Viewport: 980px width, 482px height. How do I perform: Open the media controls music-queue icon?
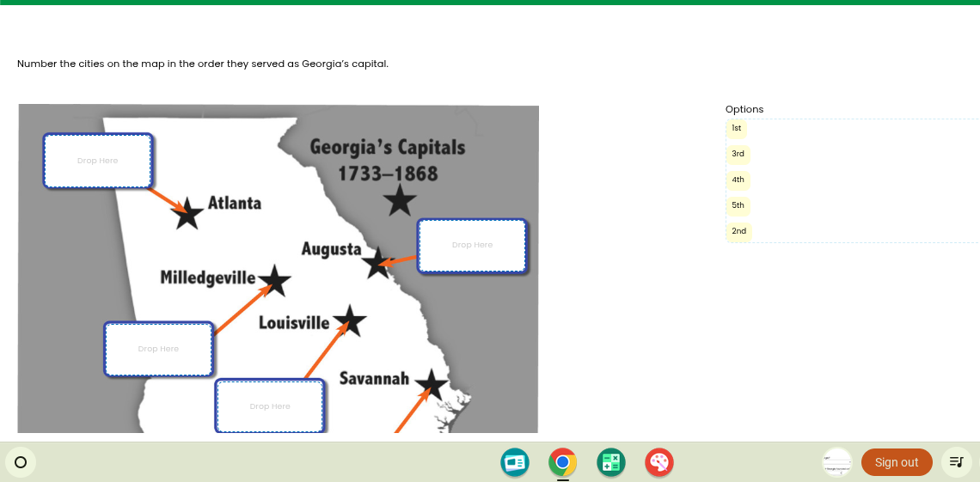pos(956,462)
